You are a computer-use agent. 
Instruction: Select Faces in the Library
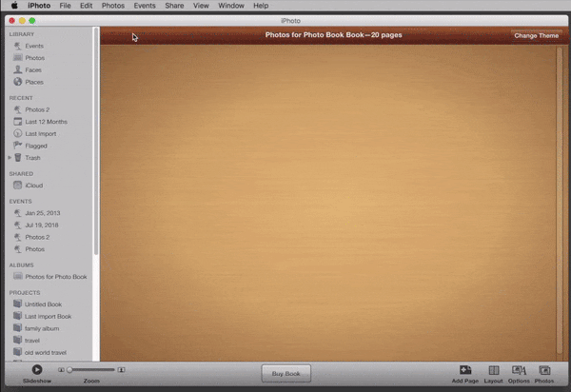(x=33, y=69)
